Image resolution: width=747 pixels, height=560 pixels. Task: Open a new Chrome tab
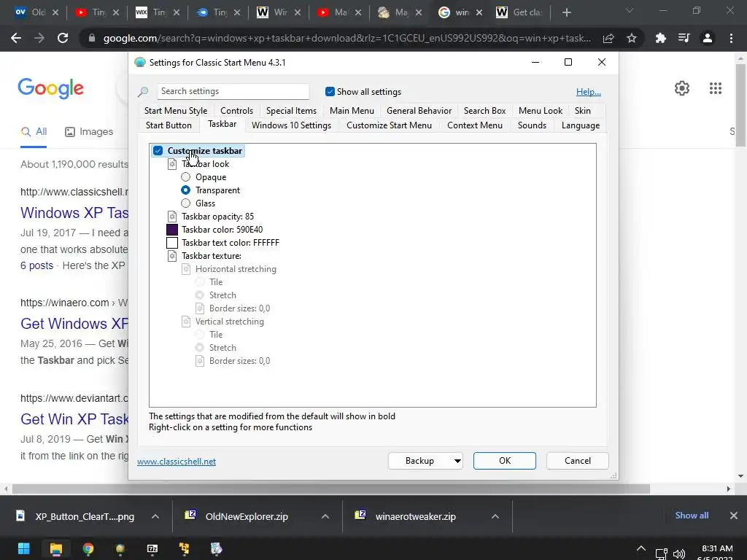tap(566, 13)
